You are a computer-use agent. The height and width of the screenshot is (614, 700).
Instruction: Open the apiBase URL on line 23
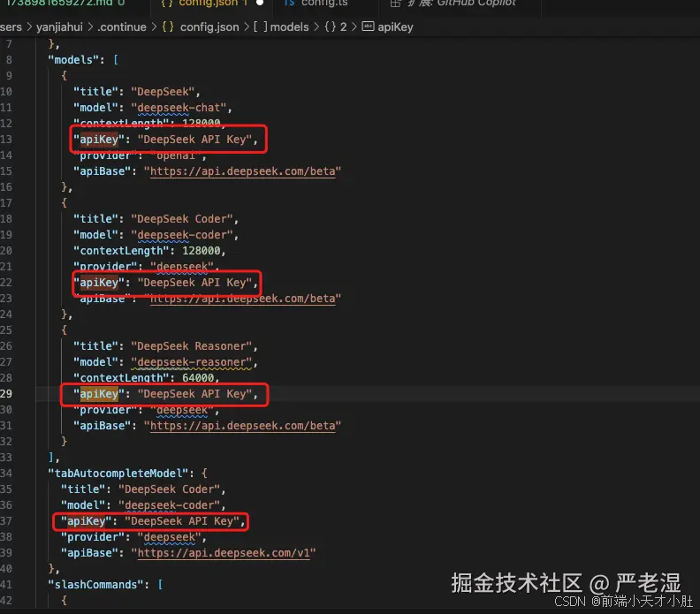243,299
